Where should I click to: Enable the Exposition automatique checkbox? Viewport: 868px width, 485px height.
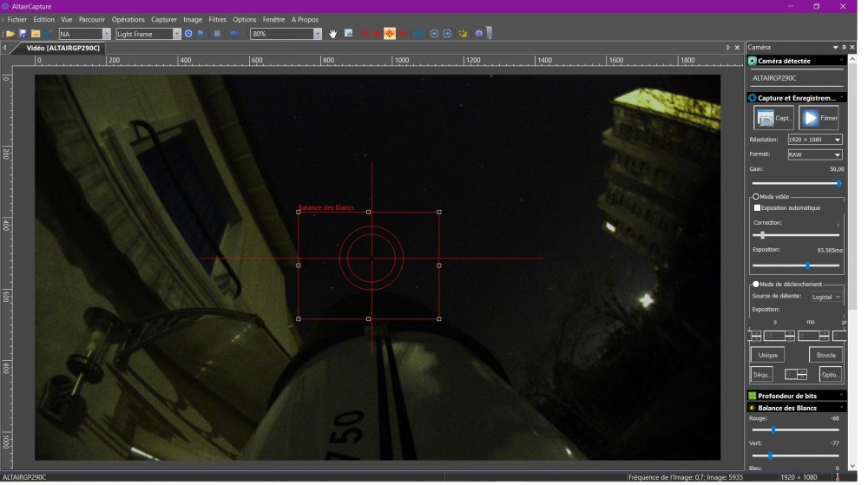pos(757,208)
